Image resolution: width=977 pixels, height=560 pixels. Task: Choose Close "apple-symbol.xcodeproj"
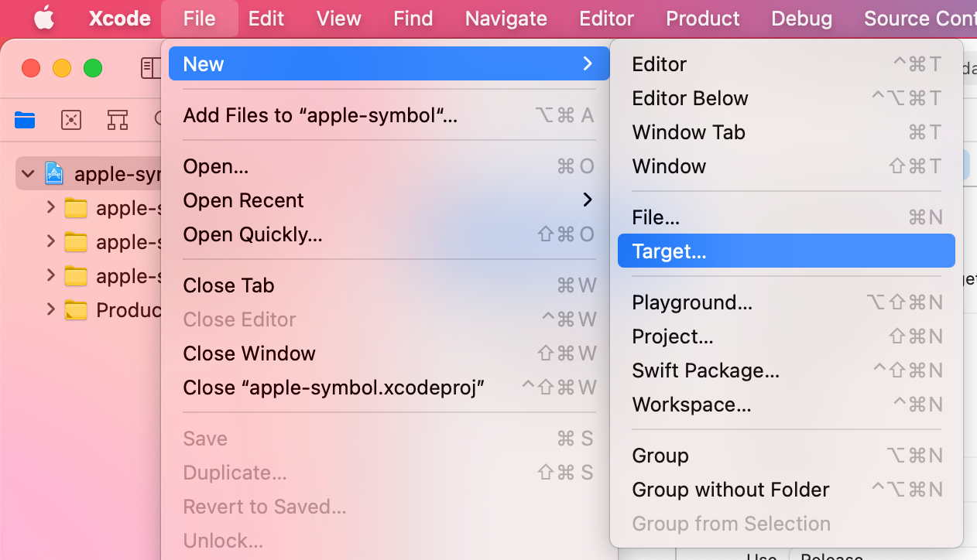pyautogui.click(x=389, y=388)
